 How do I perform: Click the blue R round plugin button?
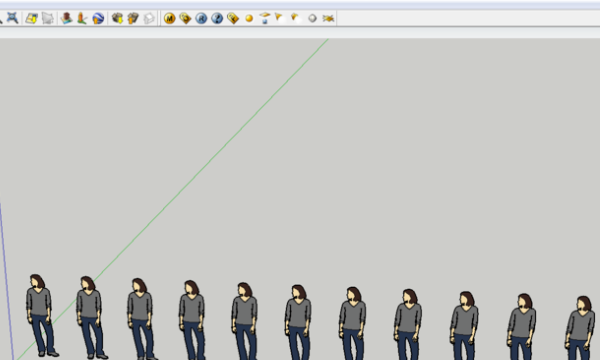pyautogui.click(x=201, y=18)
